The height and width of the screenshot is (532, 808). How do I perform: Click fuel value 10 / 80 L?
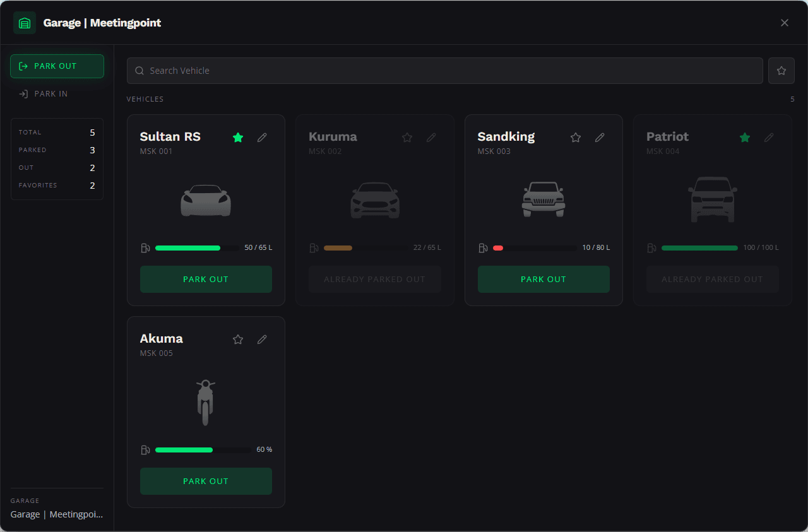pyautogui.click(x=596, y=248)
